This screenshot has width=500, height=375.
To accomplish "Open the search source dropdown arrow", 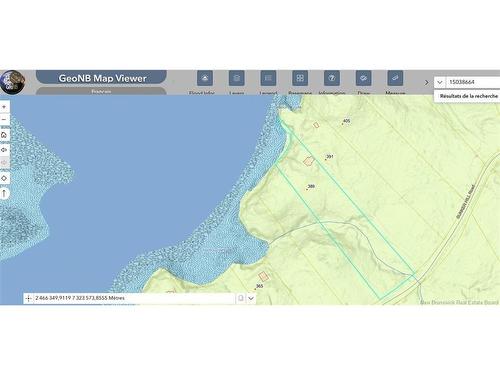I will click(x=440, y=82).
